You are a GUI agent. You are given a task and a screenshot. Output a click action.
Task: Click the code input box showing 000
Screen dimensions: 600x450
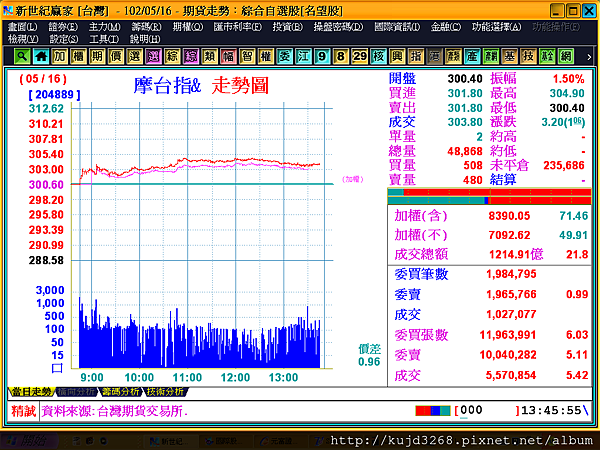pos(487,411)
